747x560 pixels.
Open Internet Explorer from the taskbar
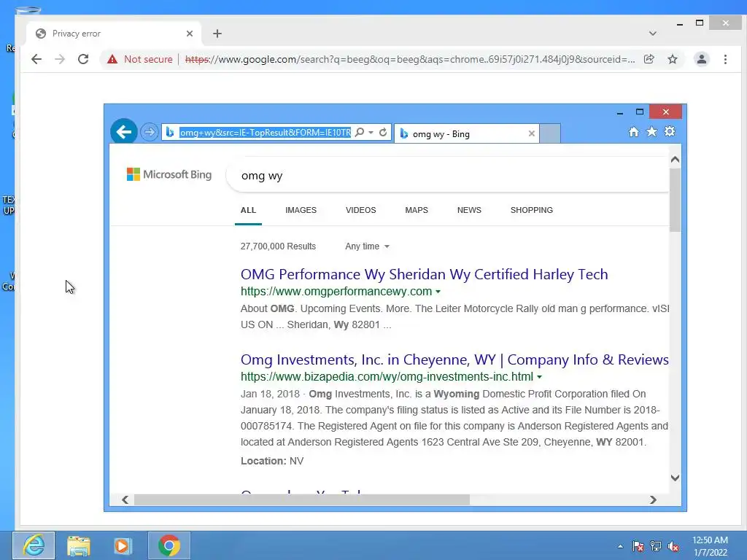(x=34, y=545)
